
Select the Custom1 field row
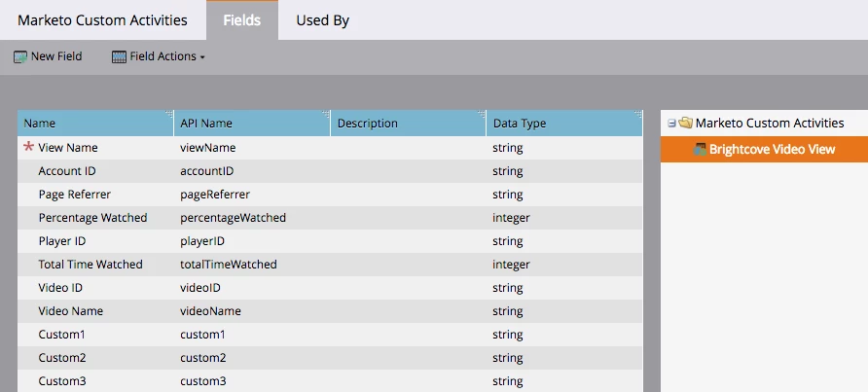(x=330, y=334)
